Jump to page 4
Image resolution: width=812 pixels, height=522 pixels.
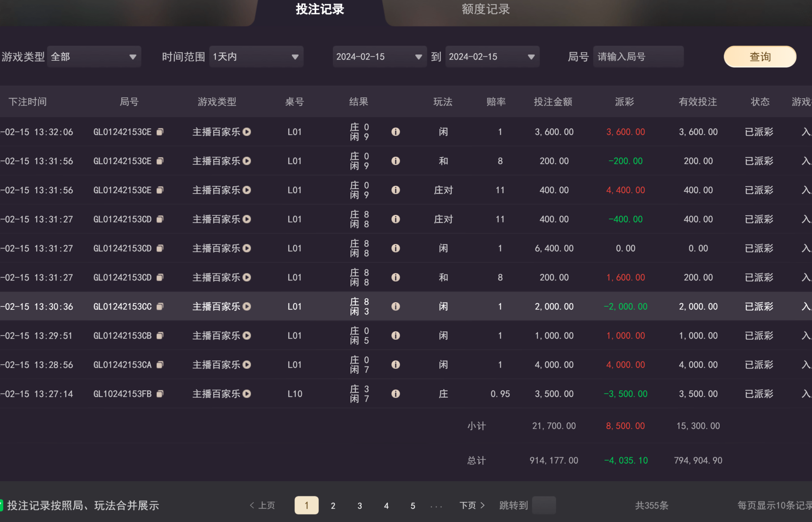[386, 506]
